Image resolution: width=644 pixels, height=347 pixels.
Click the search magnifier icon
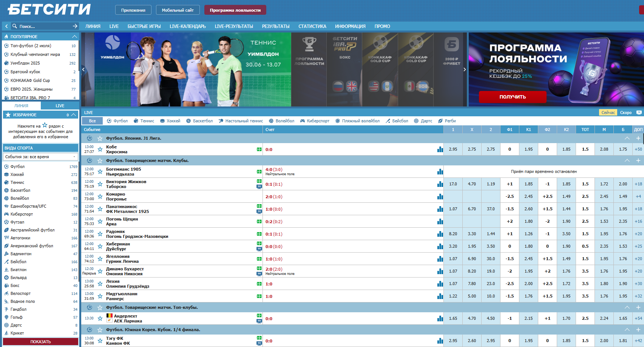point(15,26)
